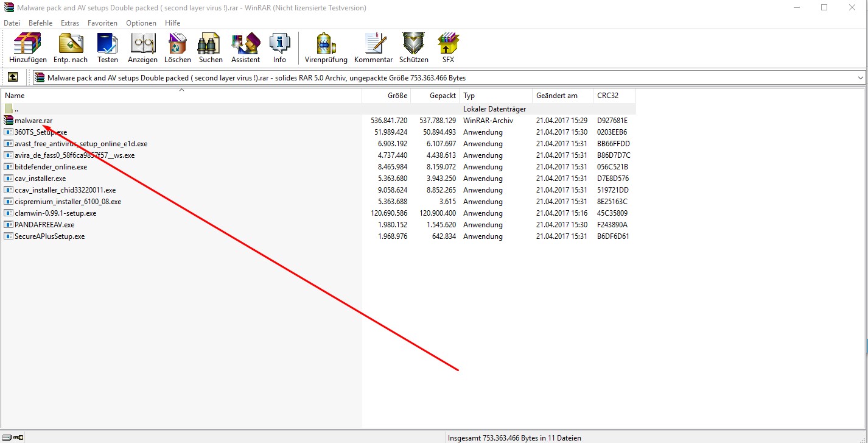Click the SecureAPlusSetup.exe file icon
The width and height of the screenshot is (868, 443).
click(x=9, y=236)
